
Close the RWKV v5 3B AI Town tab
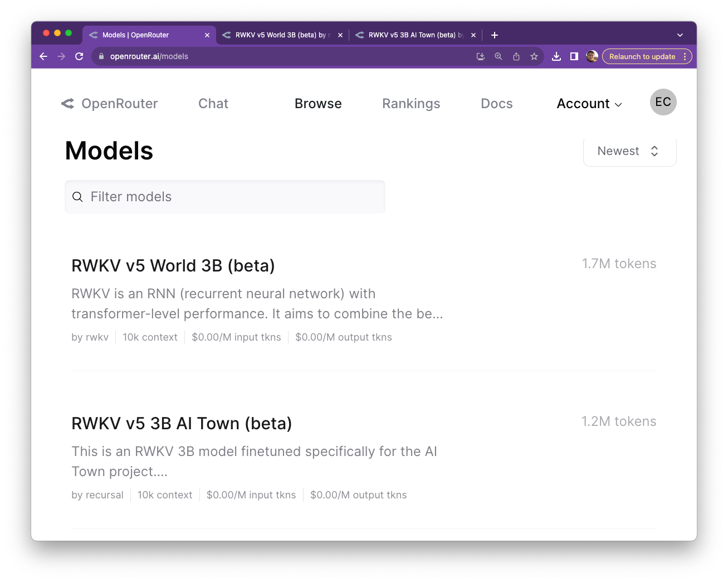click(x=473, y=35)
